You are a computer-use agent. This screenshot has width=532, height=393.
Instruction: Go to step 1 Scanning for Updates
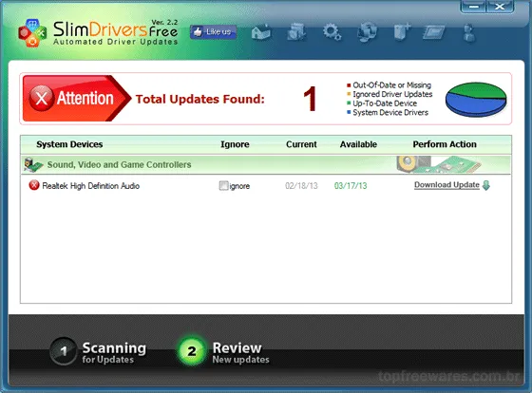99,351
